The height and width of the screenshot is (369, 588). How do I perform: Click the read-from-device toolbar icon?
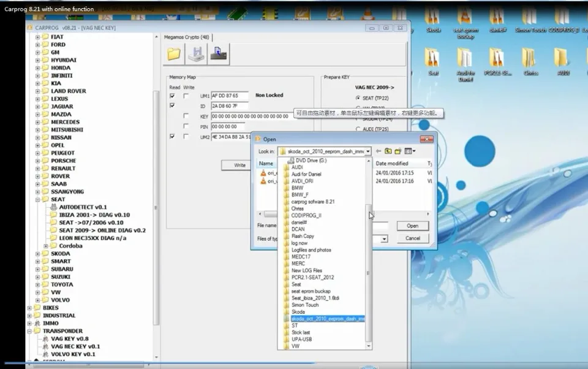pos(218,54)
